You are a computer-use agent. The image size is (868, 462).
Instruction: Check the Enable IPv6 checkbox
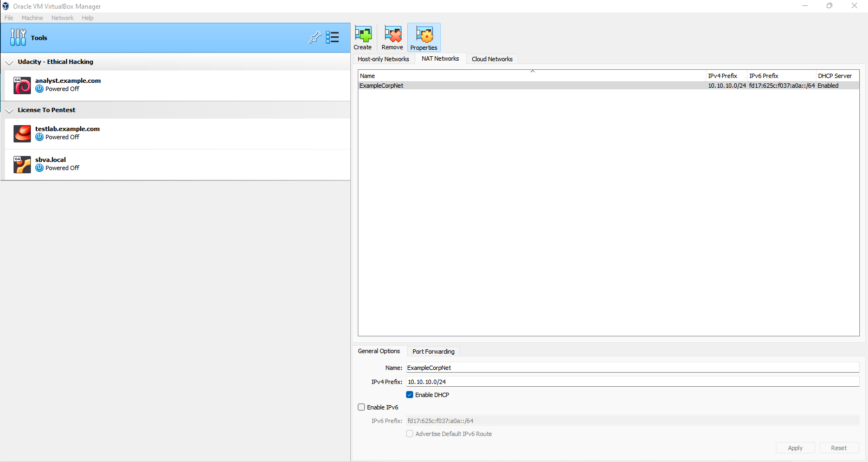pos(362,407)
